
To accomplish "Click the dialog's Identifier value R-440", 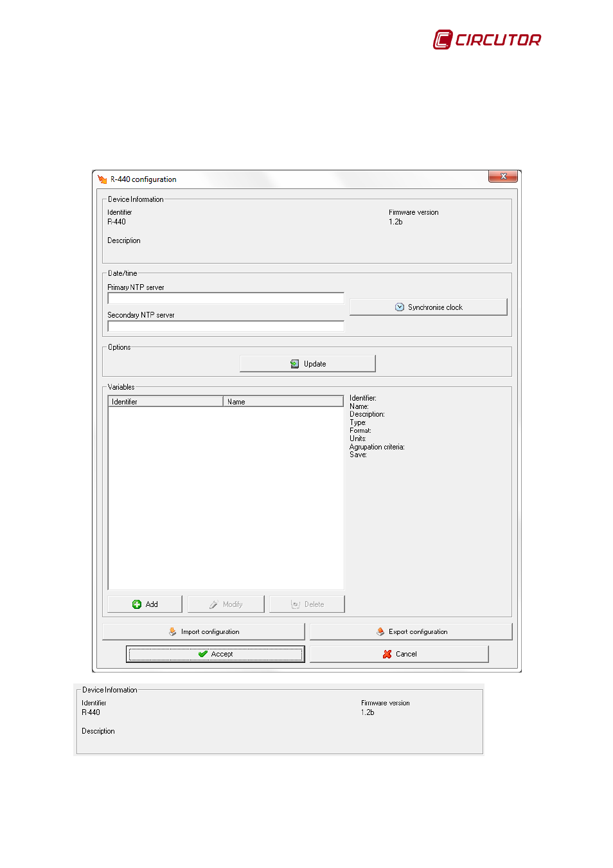I will tap(116, 222).
